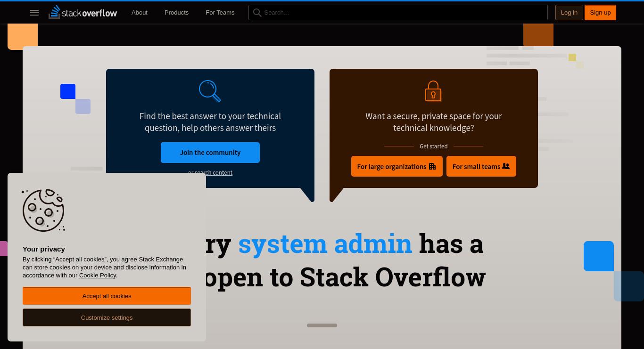Viewport: 644px width, 349px height.
Task: Click 'Find the best answer' text
Action: 210,122
